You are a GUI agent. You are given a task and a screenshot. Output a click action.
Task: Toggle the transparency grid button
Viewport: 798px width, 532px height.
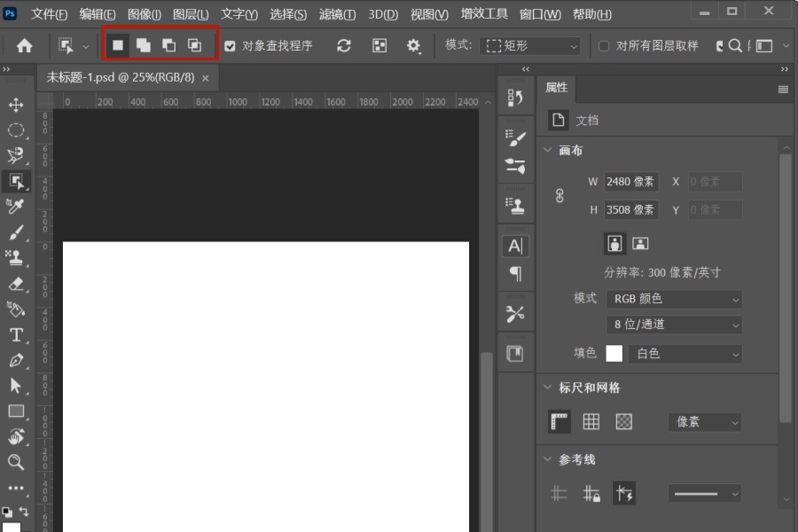click(x=623, y=421)
